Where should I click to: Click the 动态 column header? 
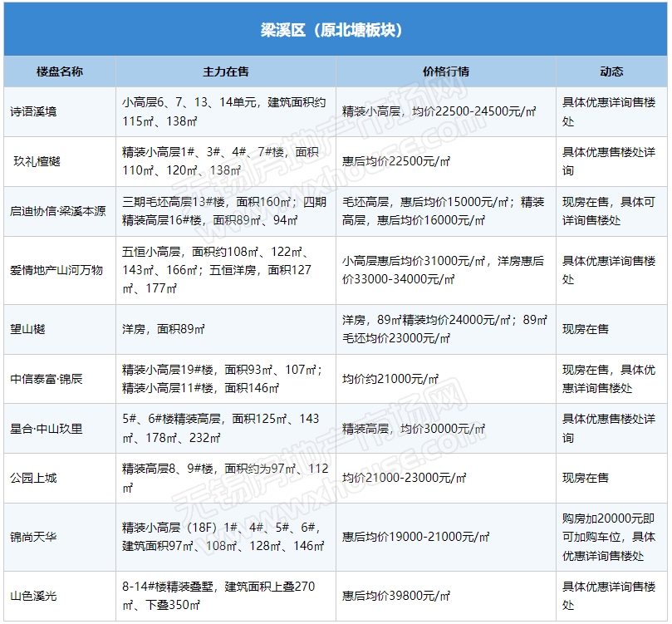(x=611, y=71)
